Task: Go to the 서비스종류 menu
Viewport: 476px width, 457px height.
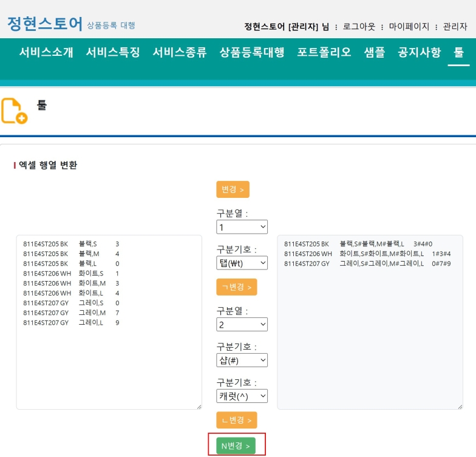Action: pyautogui.click(x=180, y=52)
